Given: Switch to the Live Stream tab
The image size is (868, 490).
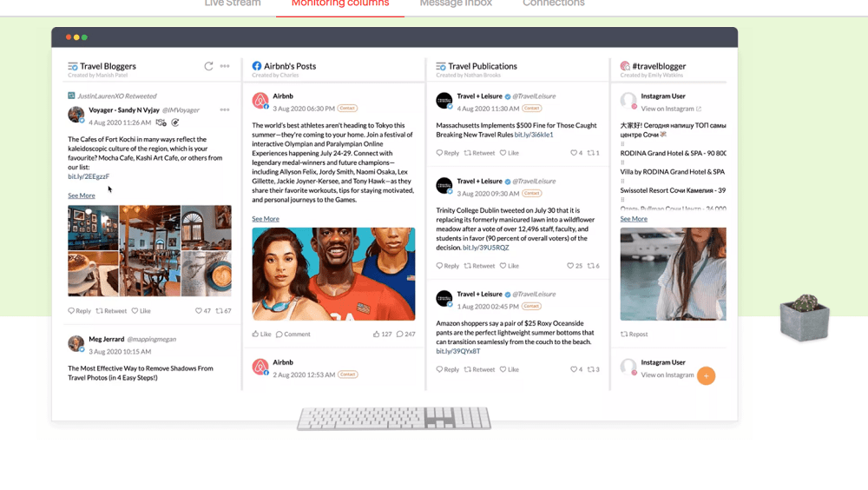Looking at the screenshot, I should [233, 3].
